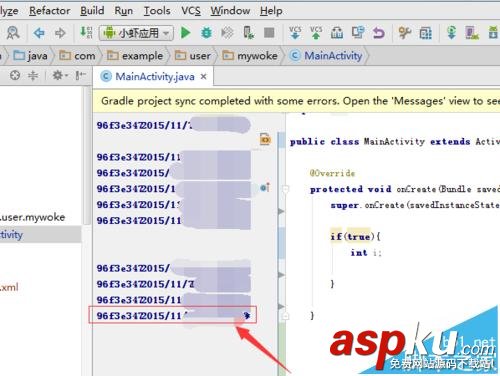Click the Run with Coverage icon
Screen dimensions: 500x376
(227, 33)
